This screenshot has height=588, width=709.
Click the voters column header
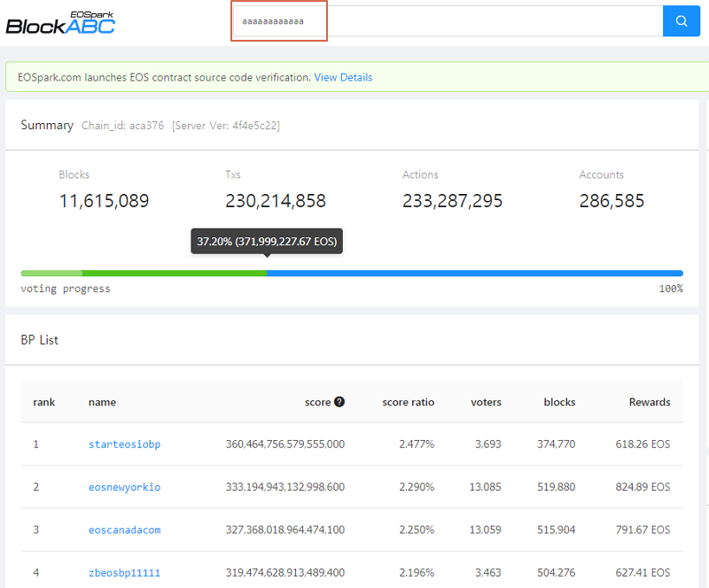[486, 402]
